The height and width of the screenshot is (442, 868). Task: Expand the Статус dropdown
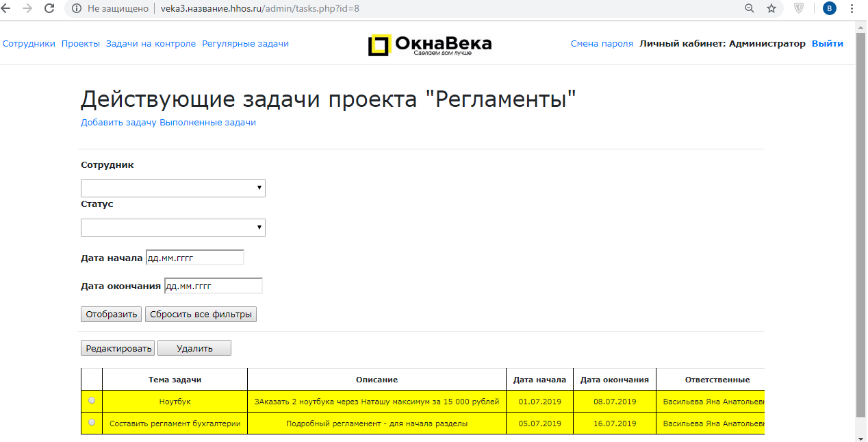click(173, 228)
